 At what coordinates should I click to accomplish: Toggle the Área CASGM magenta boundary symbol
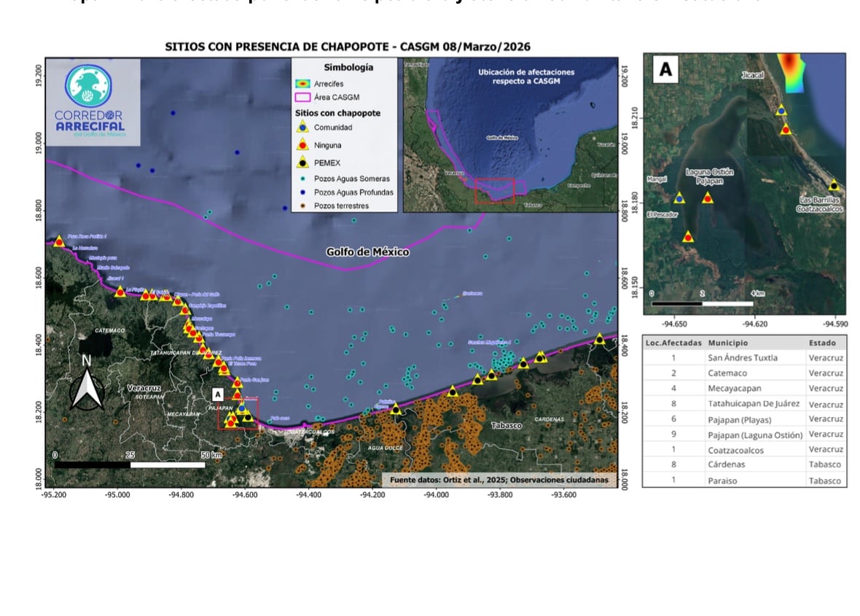304,96
